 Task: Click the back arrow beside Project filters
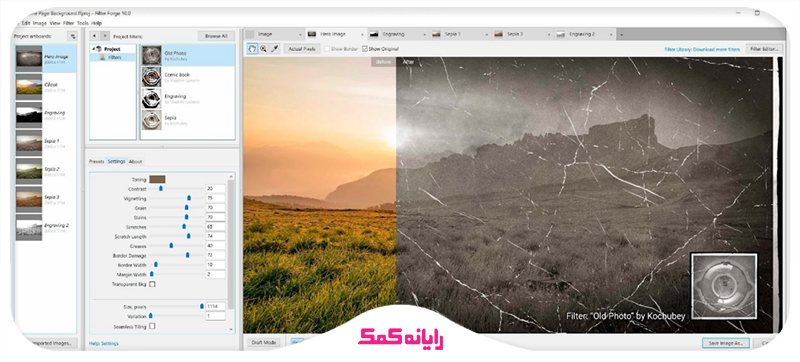[94, 36]
